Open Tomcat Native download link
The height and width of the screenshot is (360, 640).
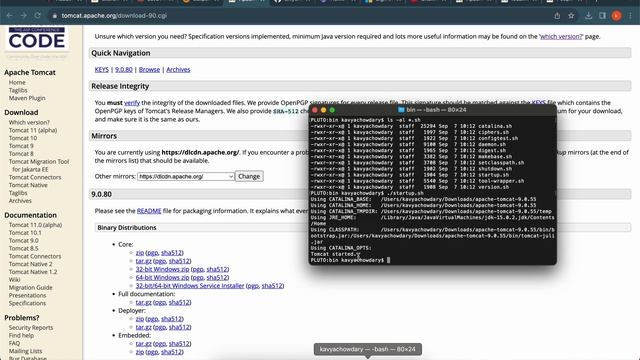point(28,185)
